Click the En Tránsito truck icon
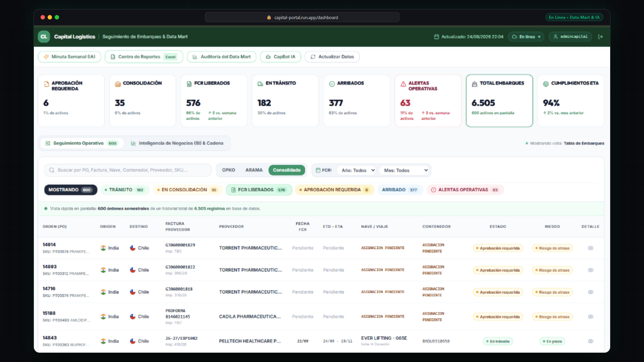644x362 pixels. coord(260,84)
